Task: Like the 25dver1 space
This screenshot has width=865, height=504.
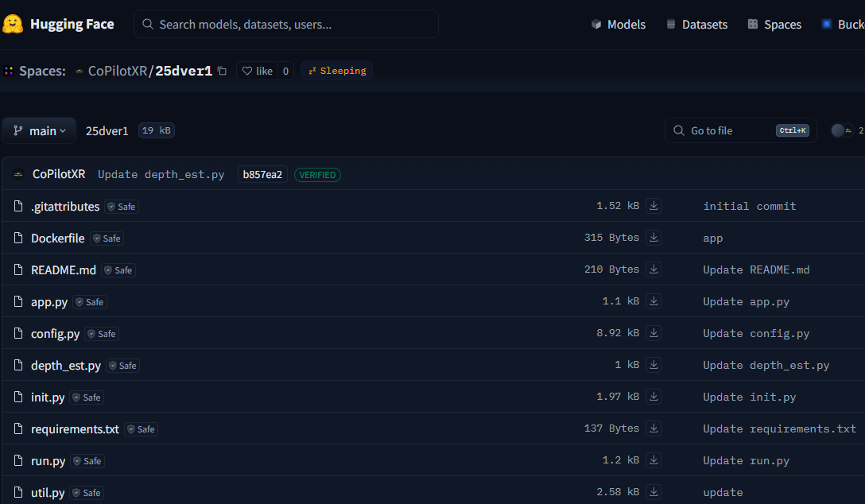Action: pyautogui.click(x=257, y=71)
